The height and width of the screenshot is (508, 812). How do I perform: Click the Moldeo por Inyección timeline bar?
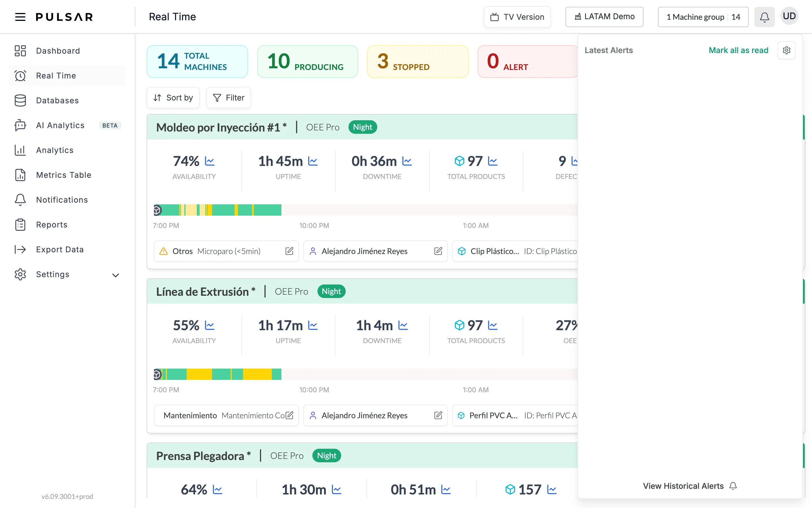[365, 210]
